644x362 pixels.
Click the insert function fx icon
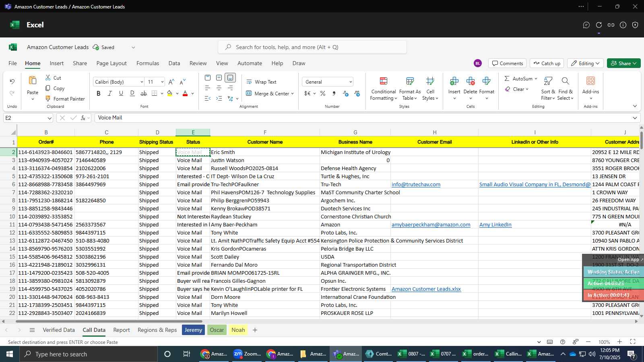point(83,118)
